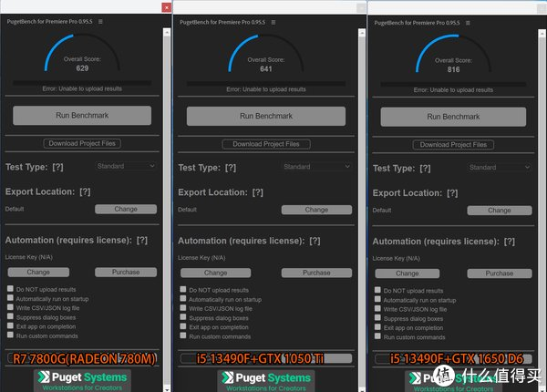The height and width of the screenshot is (392, 547).
Task: Enable Do NOT upload results in 816 panel
Action: pos(377,290)
